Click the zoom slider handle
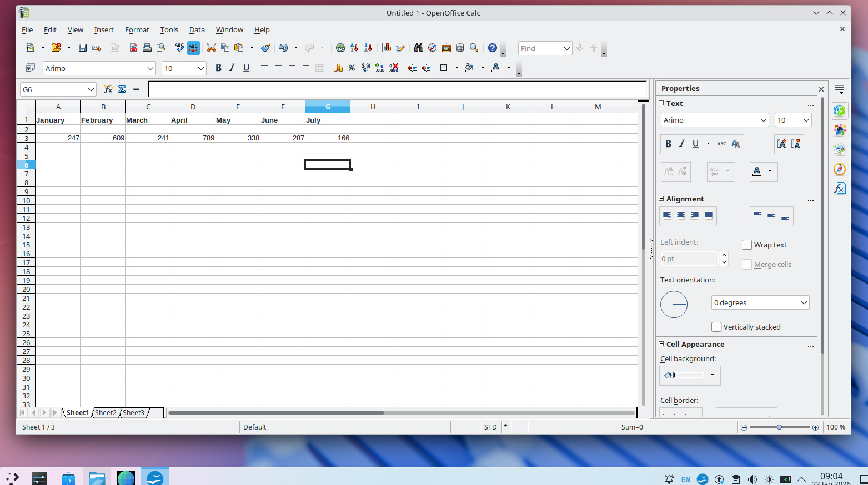This screenshot has width=868, height=485. point(779,427)
